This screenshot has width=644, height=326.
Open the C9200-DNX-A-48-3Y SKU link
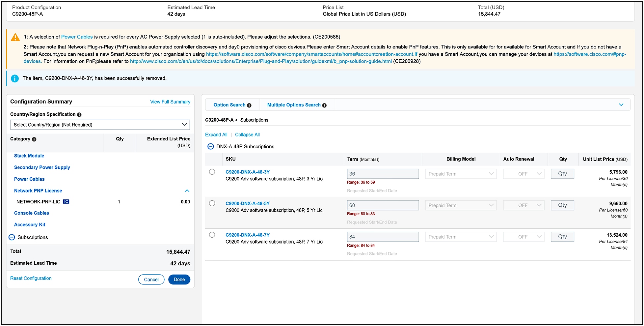[248, 172]
